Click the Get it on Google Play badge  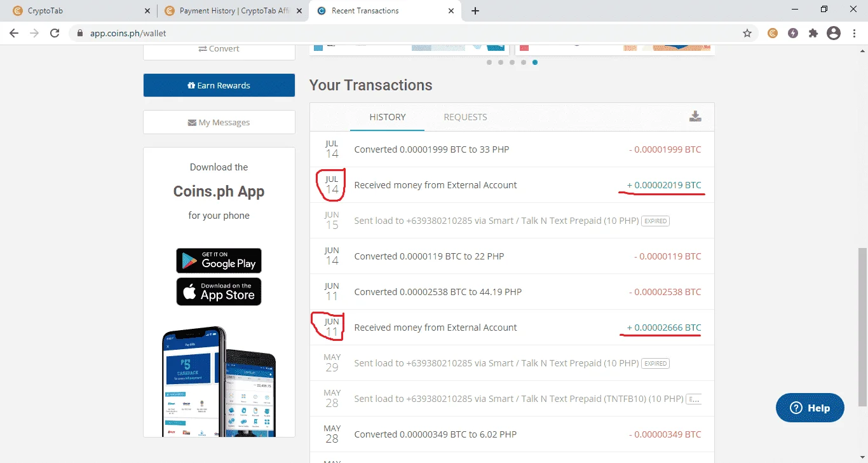click(x=219, y=261)
